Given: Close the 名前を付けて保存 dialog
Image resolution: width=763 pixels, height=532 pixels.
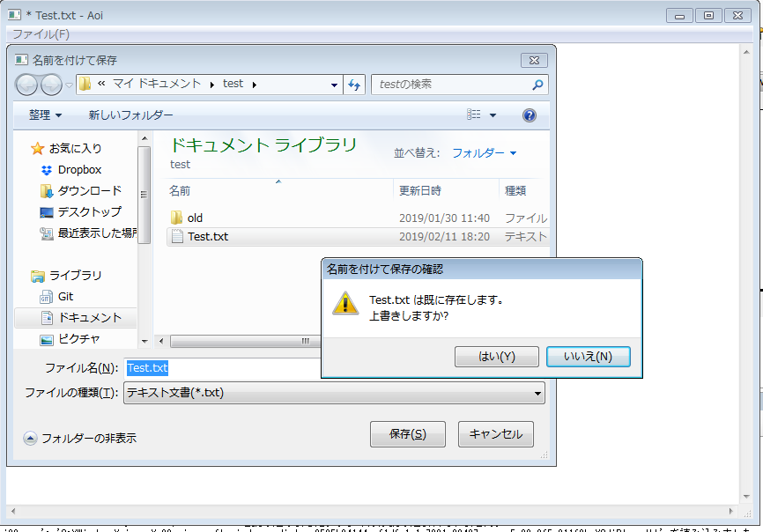Looking at the screenshot, I should click(534, 60).
